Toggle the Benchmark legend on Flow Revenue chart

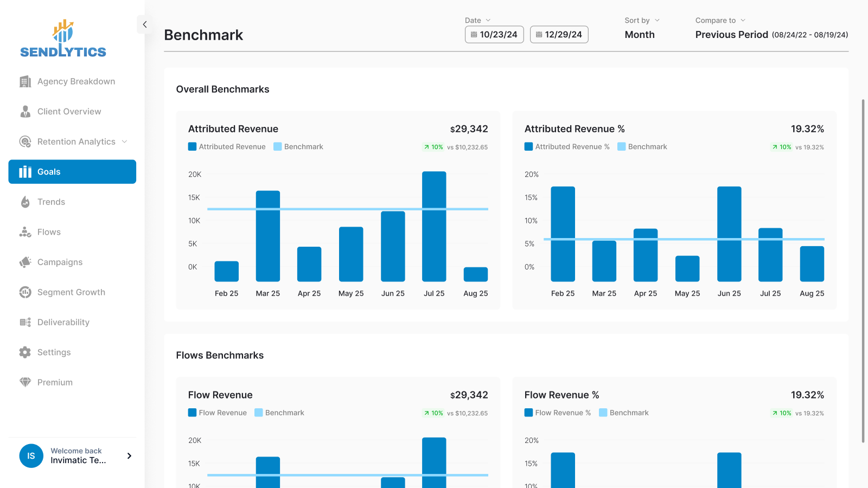pos(279,413)
